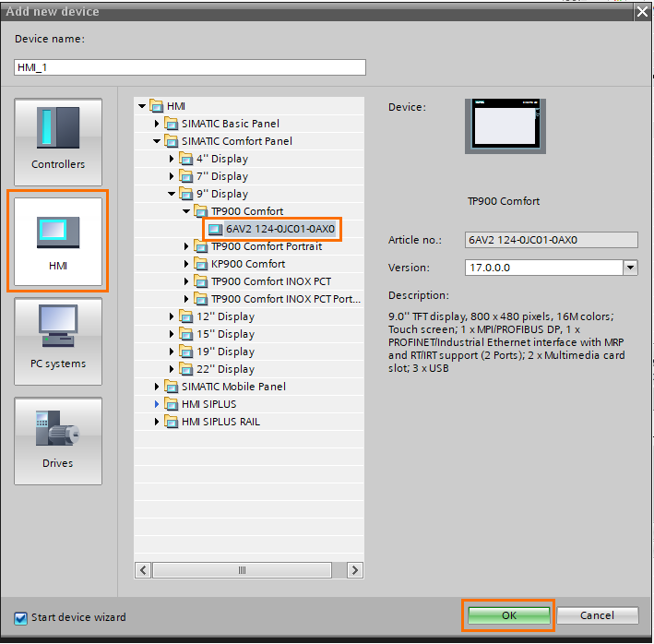Click the TP900 Comfort Portrait folder icon
Image resolution: width=654 pixels, height=644 pixels.
pos(200,246)
